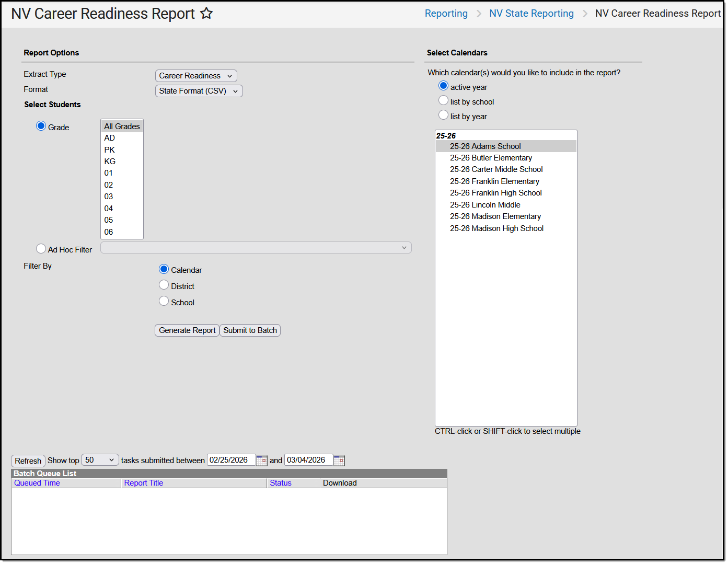The width and height of the screenshot is (728, 564).
Task: Submit the report to batch
Action: point(250,330)
